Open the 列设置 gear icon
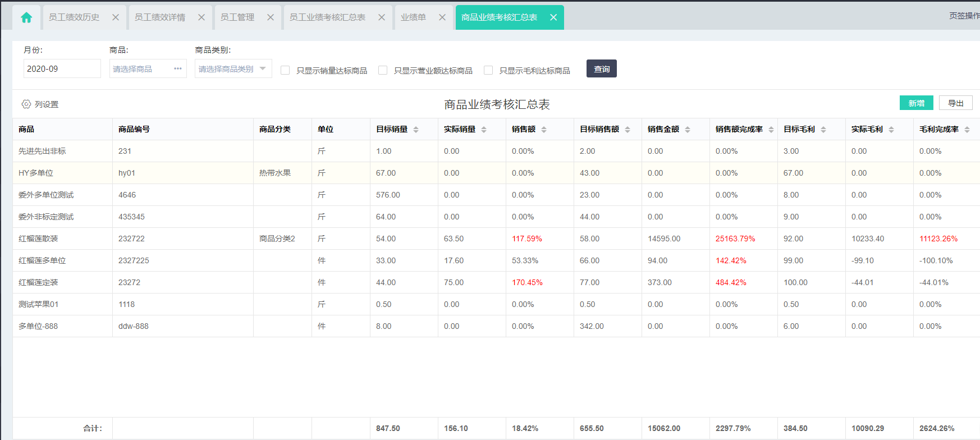Screen dimensions: 980x440 26,104
